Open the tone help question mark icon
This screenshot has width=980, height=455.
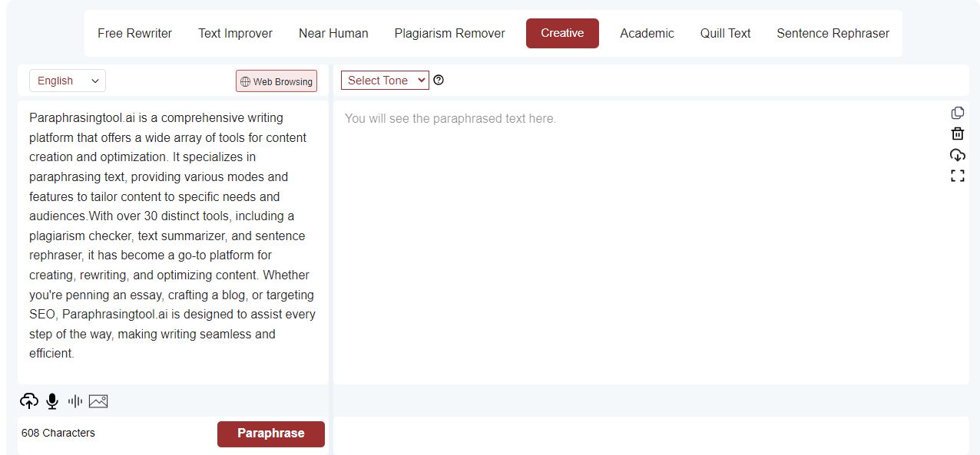click(439, 80)
